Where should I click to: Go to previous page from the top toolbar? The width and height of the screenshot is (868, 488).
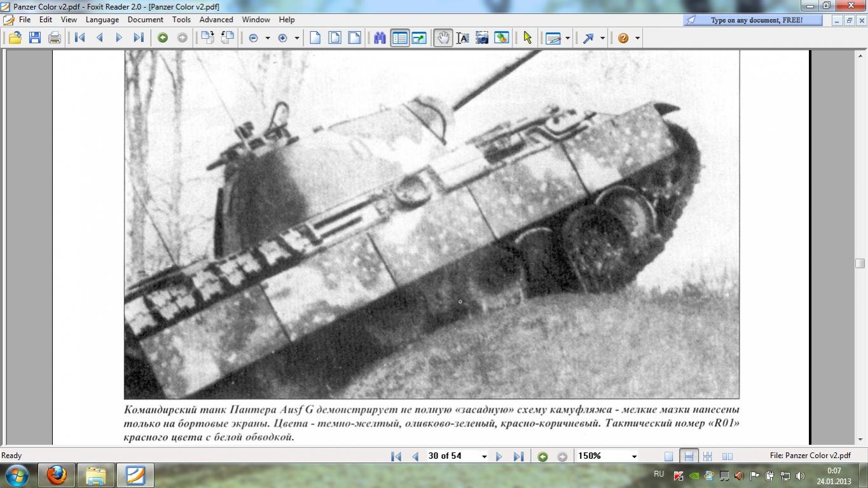pyautogui.click(x=100, y=38)
